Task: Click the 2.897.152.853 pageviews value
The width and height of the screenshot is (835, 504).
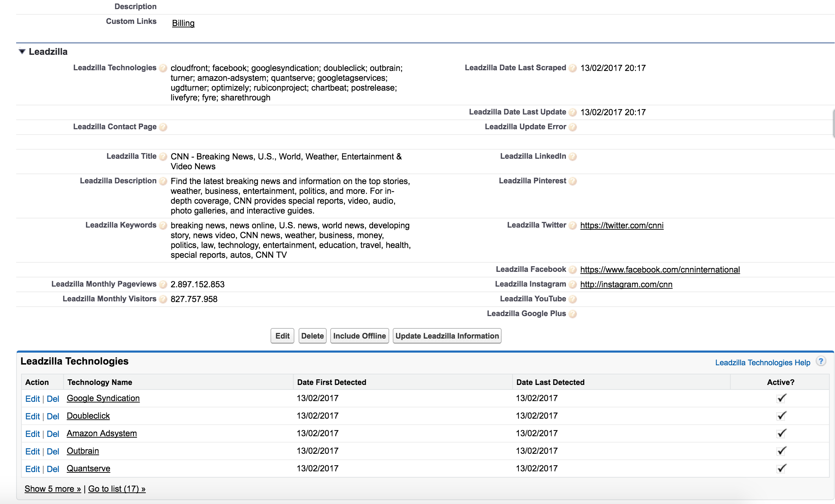Action: point(197,284)
